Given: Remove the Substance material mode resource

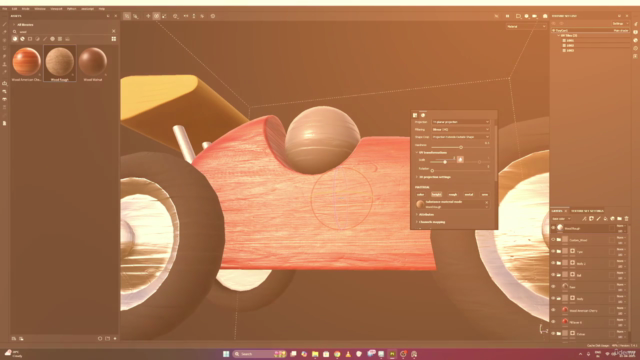Looking at the screenshot, I should (x=487, y=202).
